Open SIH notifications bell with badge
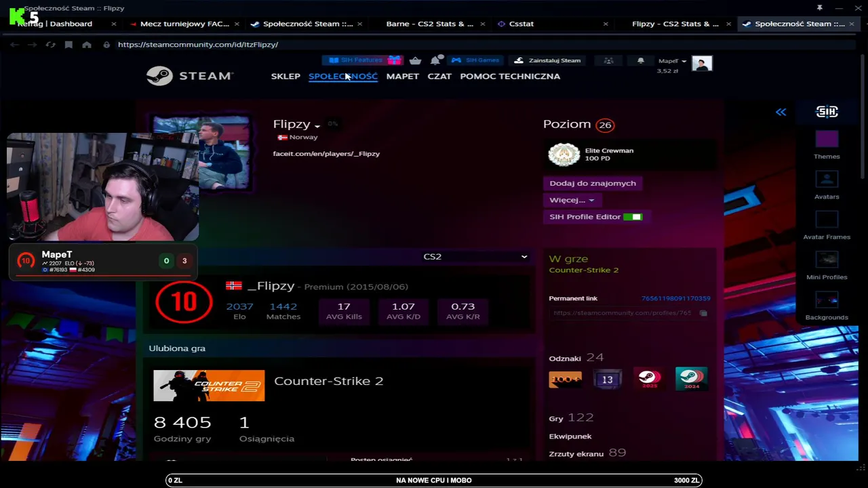 [x=436, y=60]
